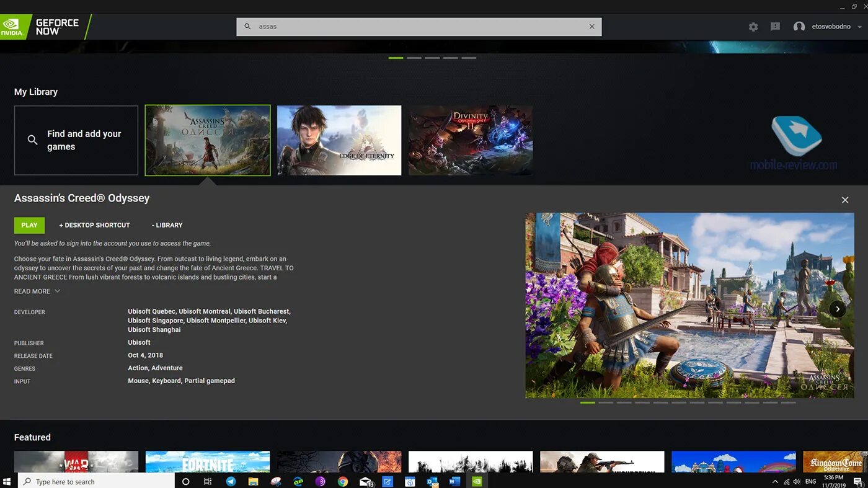Expand the etosvobodno account dropdown
Viewport: 868px width, 488px height.
859,27
